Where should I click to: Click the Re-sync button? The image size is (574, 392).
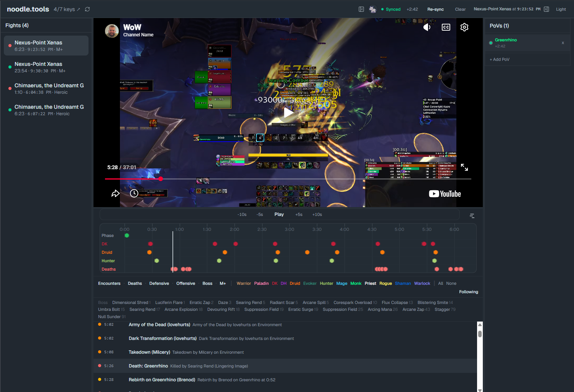pyautogui.click(x=435, y=9)
